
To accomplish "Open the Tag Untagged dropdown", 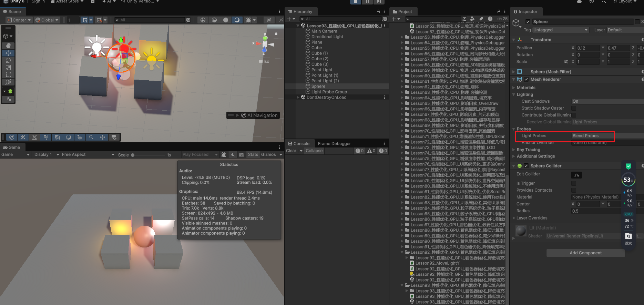I will coord(560,30).
